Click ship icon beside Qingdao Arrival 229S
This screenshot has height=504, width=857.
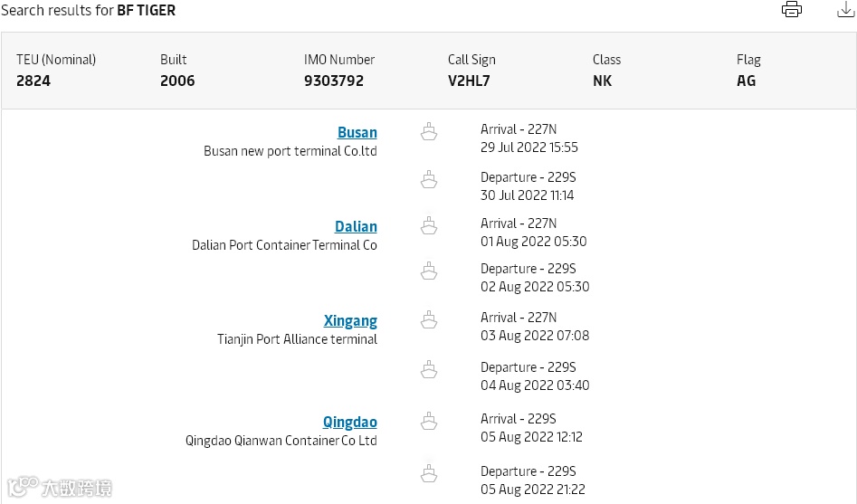pyautogui.click(x=429, y=421)
